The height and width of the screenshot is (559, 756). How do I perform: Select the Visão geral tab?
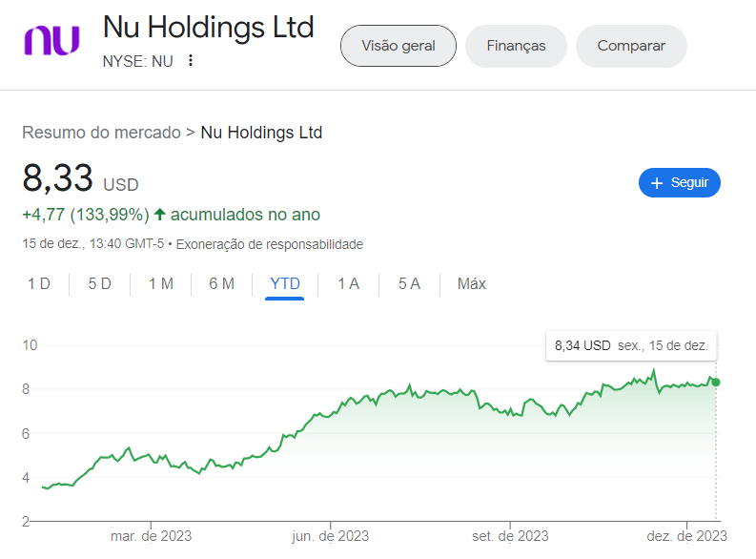click(x=398, y=46)
